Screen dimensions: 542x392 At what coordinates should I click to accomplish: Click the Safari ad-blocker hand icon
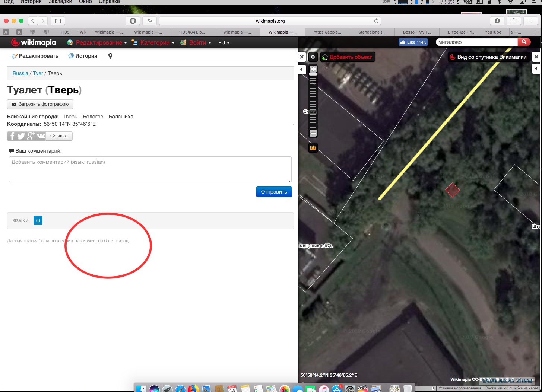[x=133, y=21]
